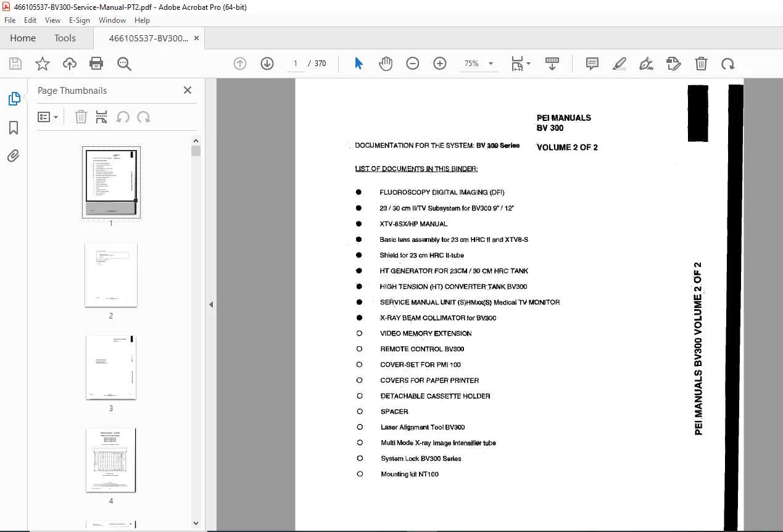Rotate thumbnail counterclockwise

pos(123,117)
